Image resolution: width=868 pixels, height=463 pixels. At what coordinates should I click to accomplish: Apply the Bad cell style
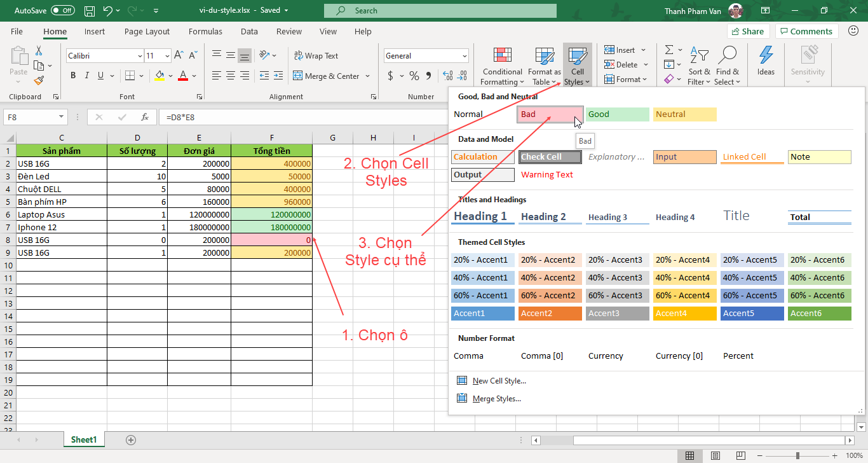(x=550, y=114)
